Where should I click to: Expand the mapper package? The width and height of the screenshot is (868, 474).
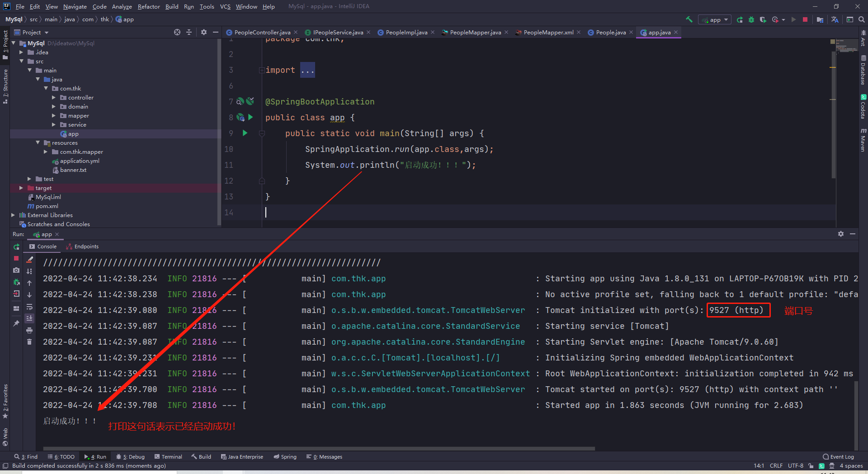(54, 115)
